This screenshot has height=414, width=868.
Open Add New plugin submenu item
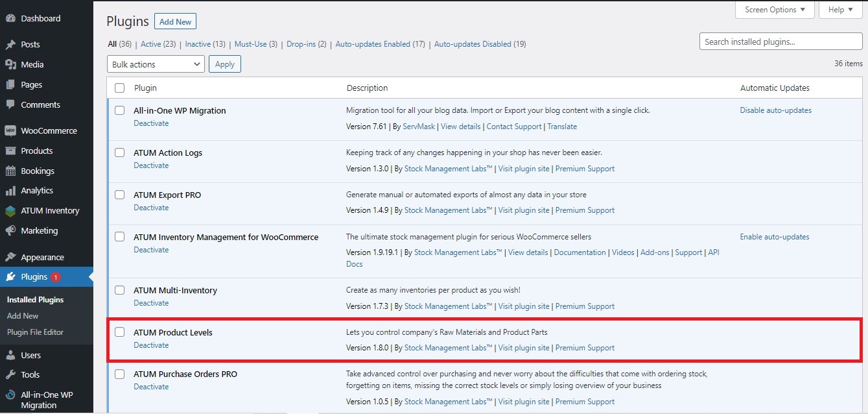tap(23, 316)
